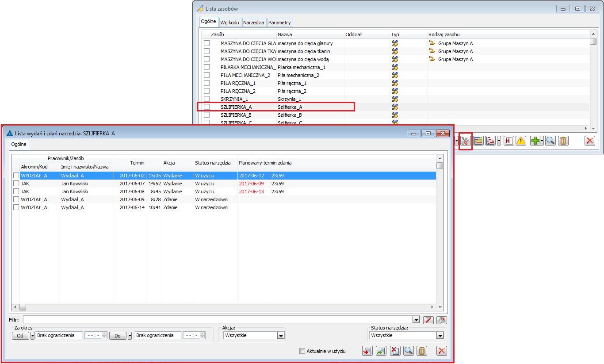Tick checkbox of the 2017-06-08 JAK row
604x364 pixels.
16,192
